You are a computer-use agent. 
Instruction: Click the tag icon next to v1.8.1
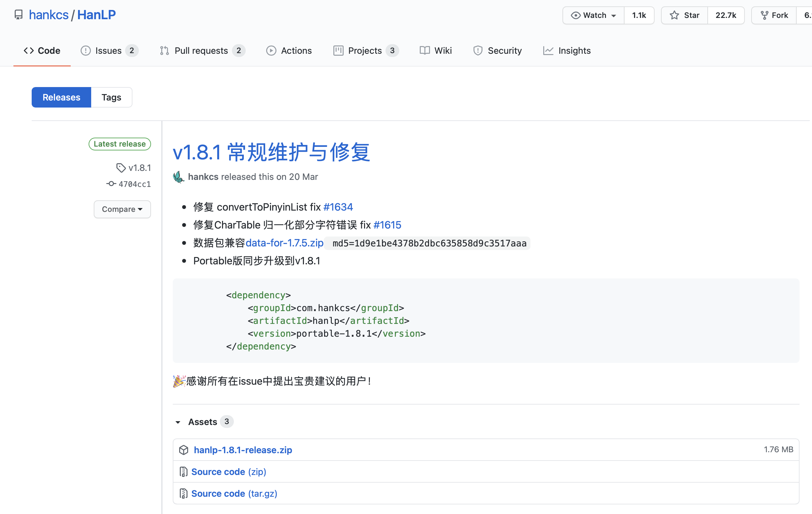pos(121,168)
